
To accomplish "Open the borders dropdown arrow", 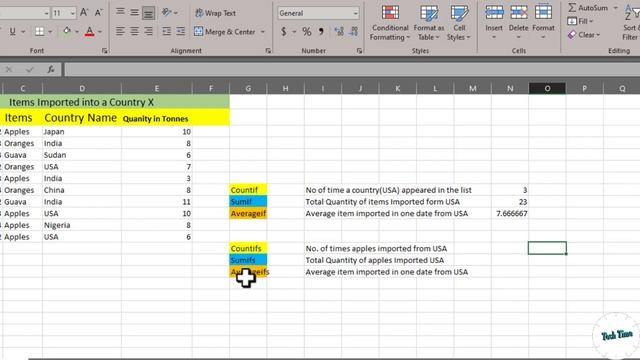I will (50, 32).
